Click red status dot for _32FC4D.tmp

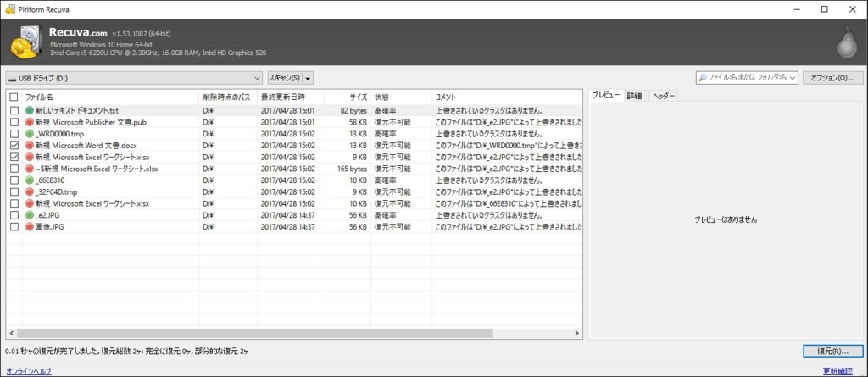tap(30, 192)
